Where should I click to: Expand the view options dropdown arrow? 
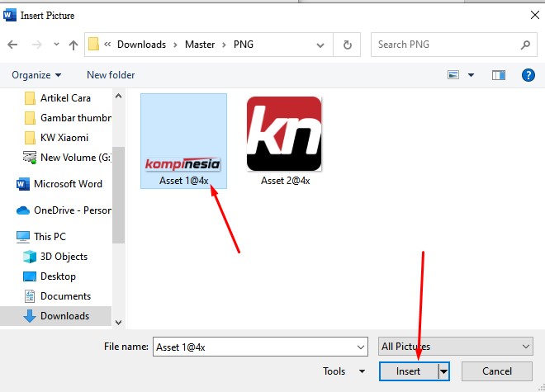472,75
